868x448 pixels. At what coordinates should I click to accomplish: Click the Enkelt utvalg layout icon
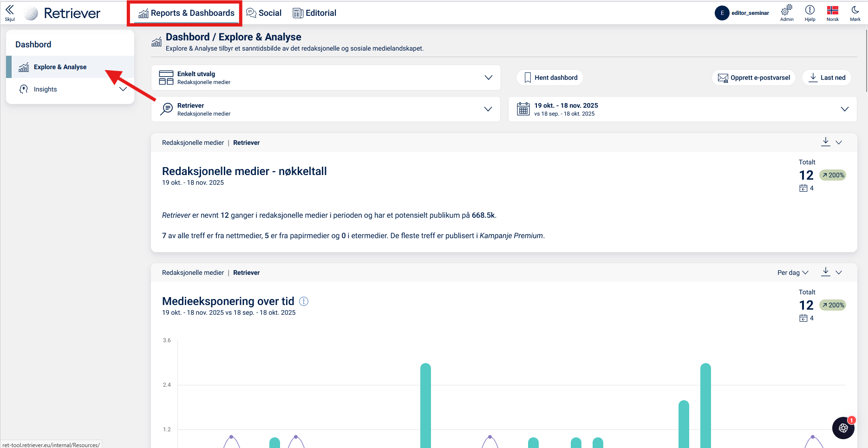166,78
